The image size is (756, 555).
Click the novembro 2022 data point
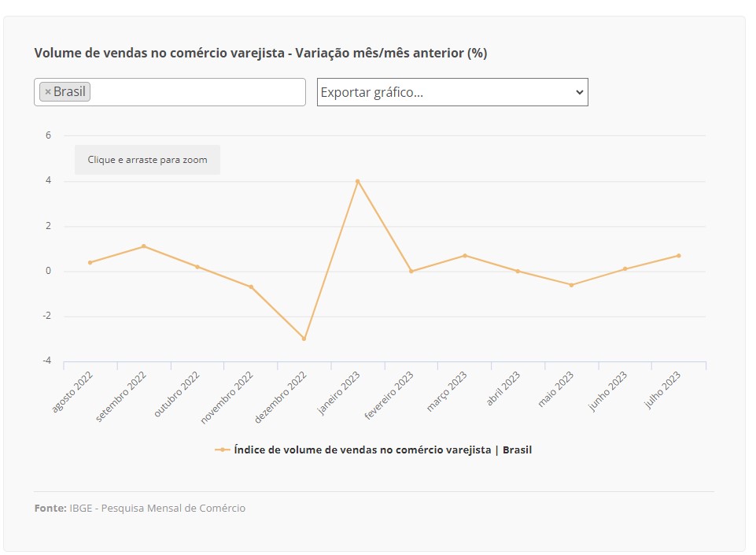251,287
